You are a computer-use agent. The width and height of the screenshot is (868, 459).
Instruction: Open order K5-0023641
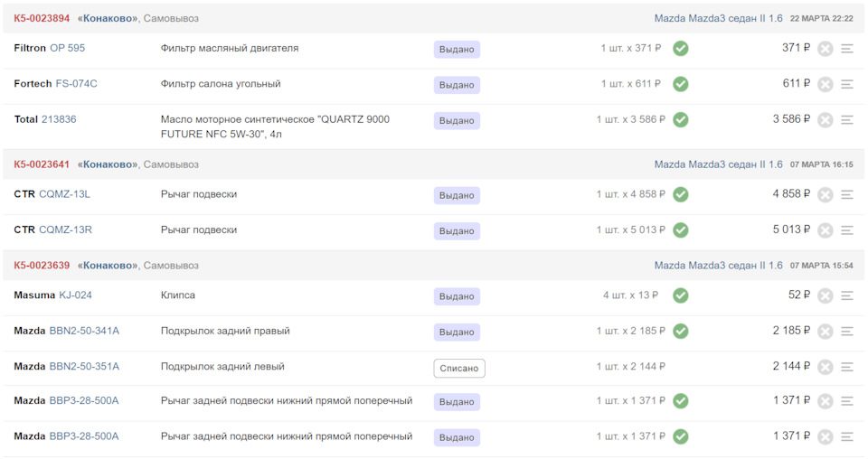pos(42,164)
